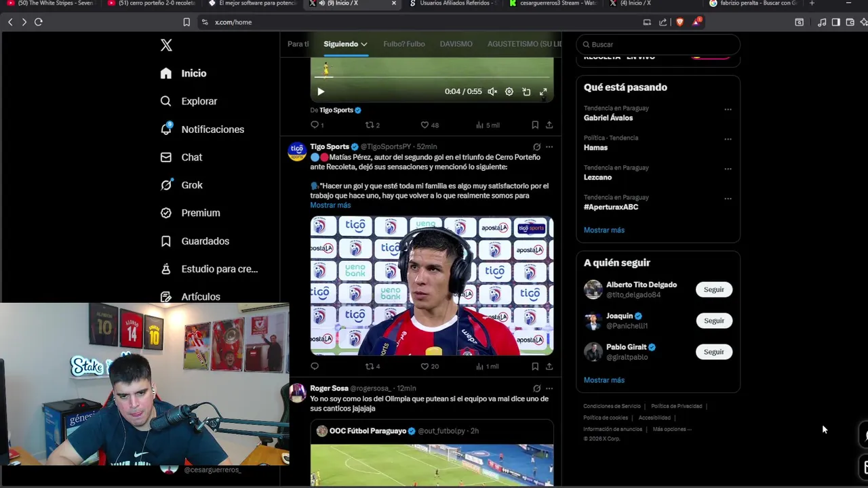Viewport: 868px width, 488px height.
Task: Open Explorar in sidebar
Action: pyautogui.click(x=189, y=101)
